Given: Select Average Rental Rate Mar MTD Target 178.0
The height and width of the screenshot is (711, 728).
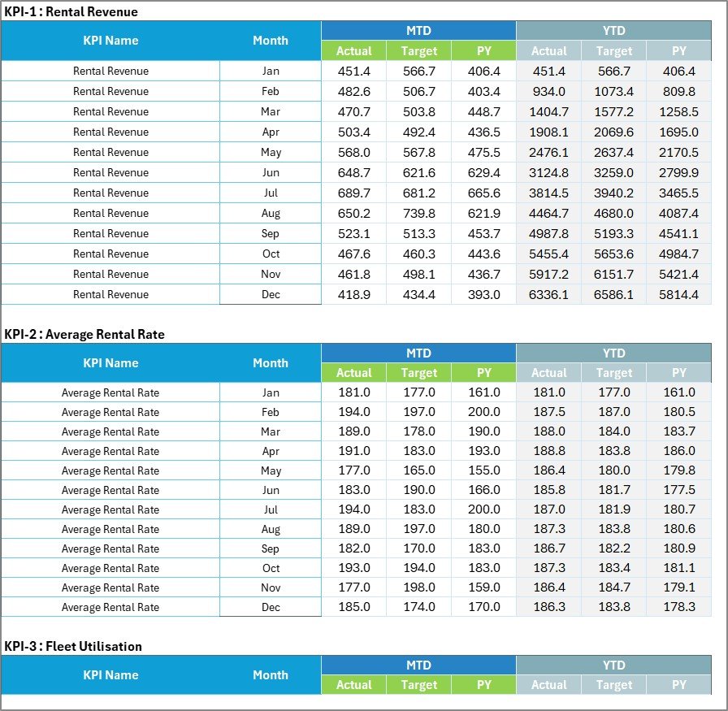Looking at the screenshot, I should (x=418, y=431).
